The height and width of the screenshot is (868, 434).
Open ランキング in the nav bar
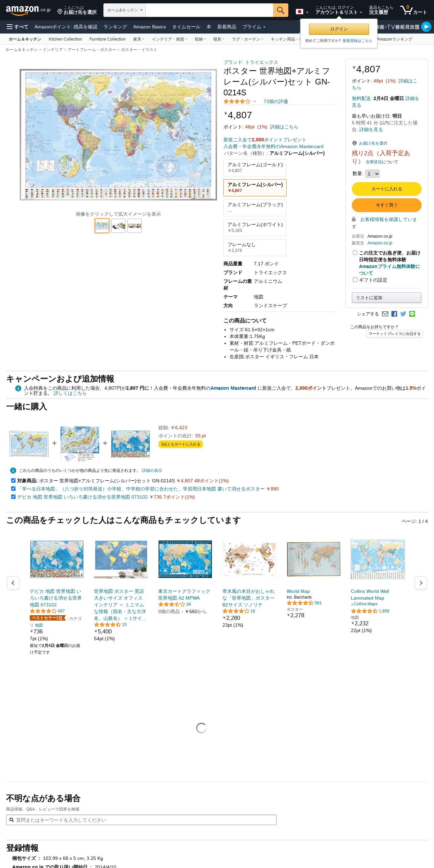click(115, 27)
